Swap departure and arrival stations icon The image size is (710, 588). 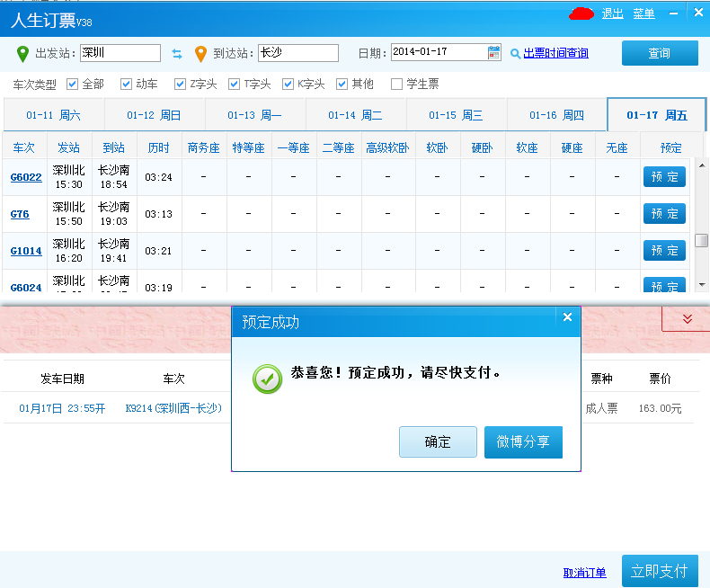coord(177,54)
